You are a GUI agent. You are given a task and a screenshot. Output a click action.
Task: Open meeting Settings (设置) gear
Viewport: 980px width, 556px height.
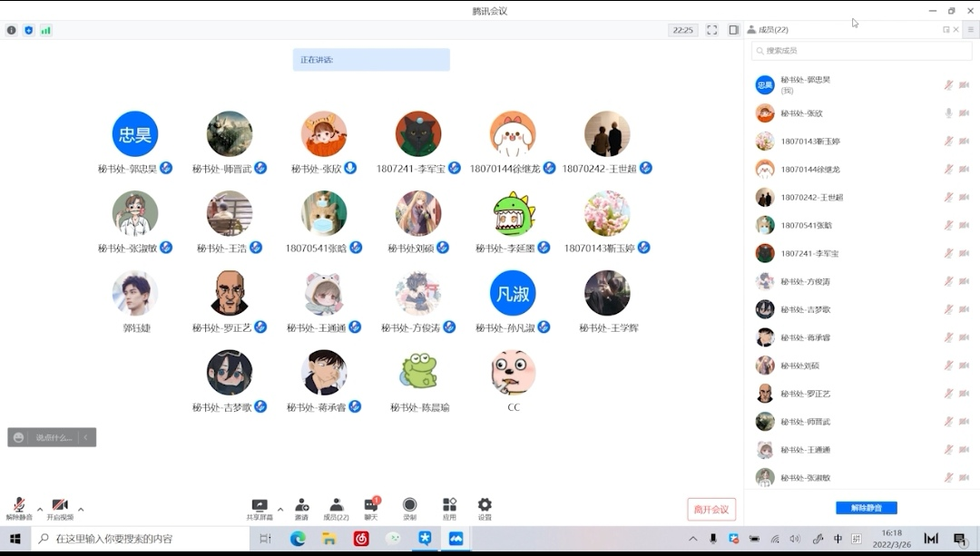click(x=485, y=509)
